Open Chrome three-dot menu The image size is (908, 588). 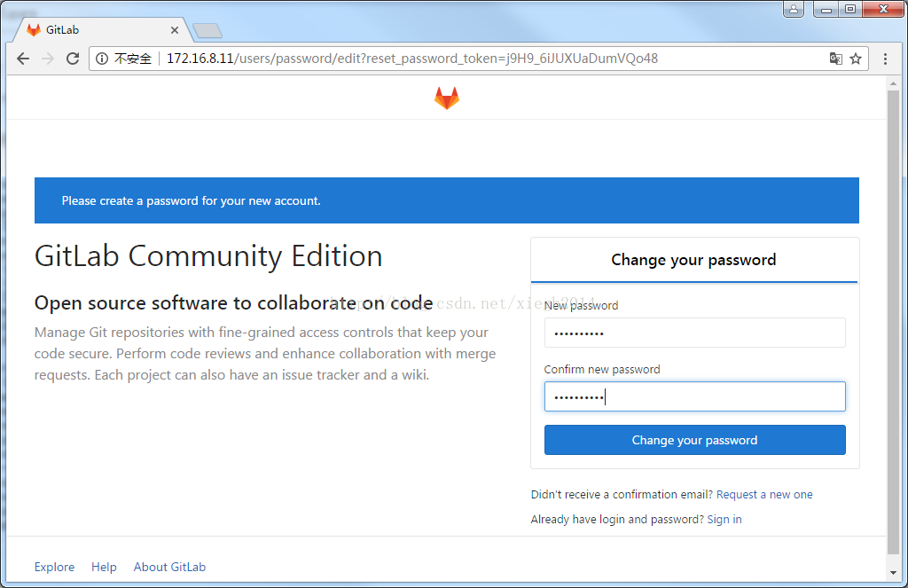pyautogui.click(x=885, y=59)
